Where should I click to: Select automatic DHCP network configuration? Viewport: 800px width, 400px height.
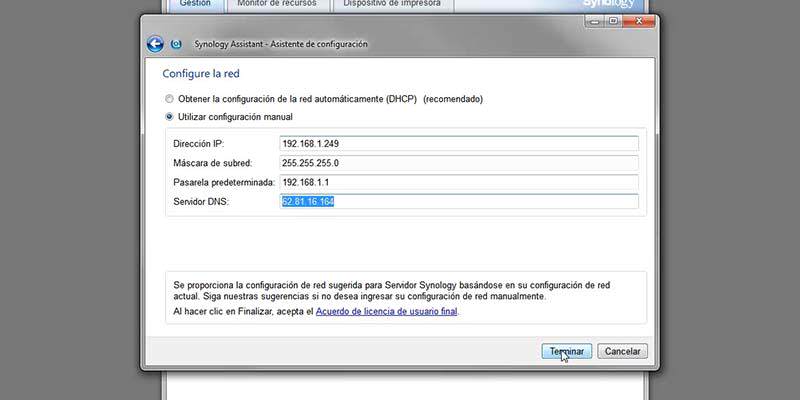point(169,99)
